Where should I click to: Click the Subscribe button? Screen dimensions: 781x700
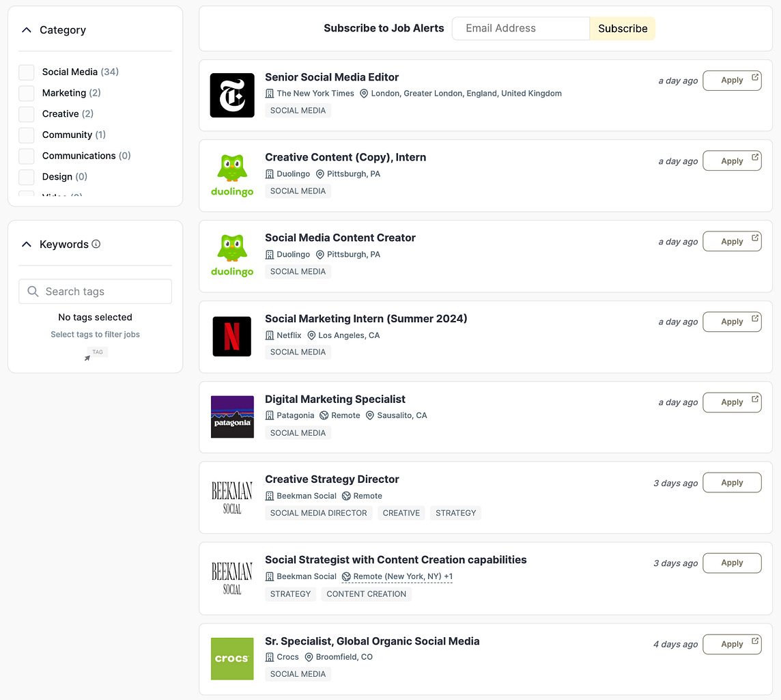coord(623,29)
